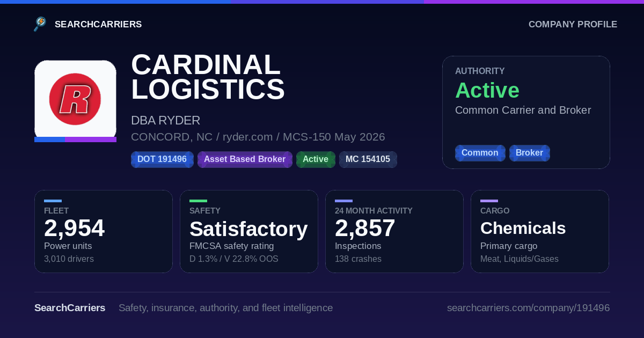Click the CARGO card label
This screenshot has height=338, width=644.
[495, 211]
